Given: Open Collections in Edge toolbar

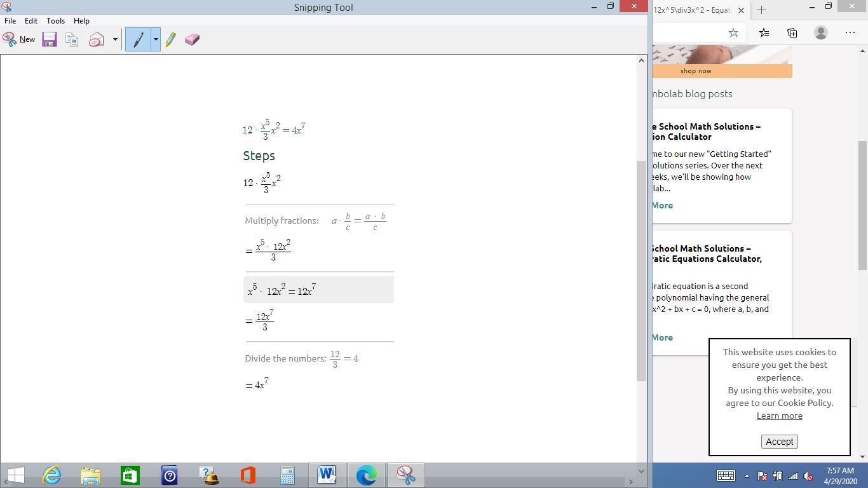Looking at the screenshot, I should (x=792, y=32).
